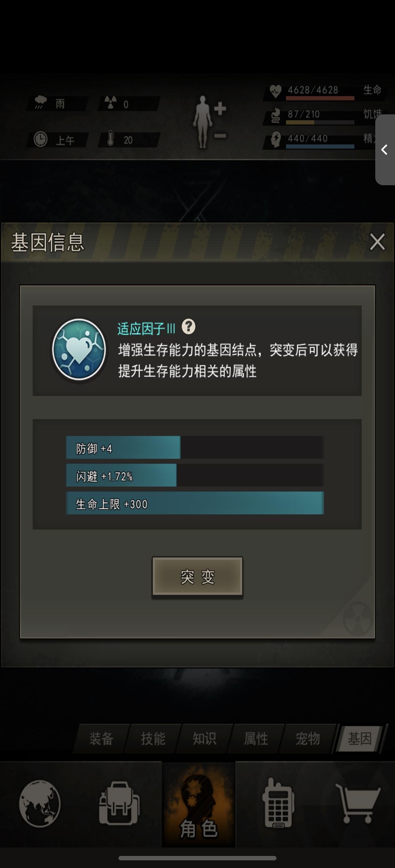Open the shopping cart store
The height and width of the screenshot is (868, 395).
358,803
